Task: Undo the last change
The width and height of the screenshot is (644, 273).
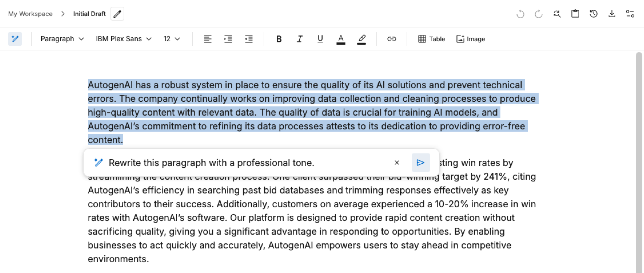Action: coord(520,14)
